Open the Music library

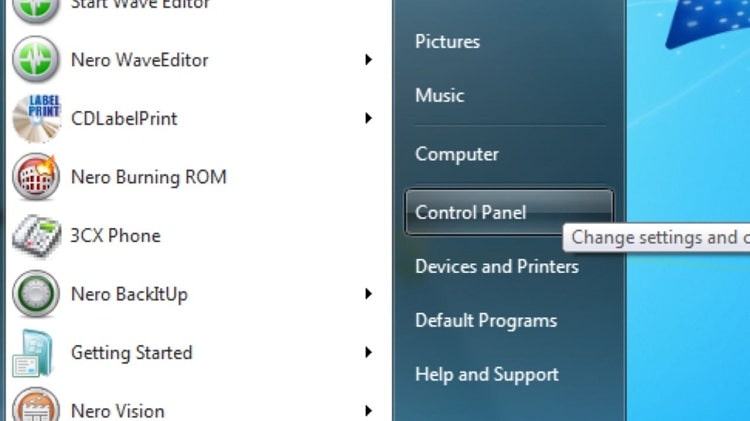point(440,95)
